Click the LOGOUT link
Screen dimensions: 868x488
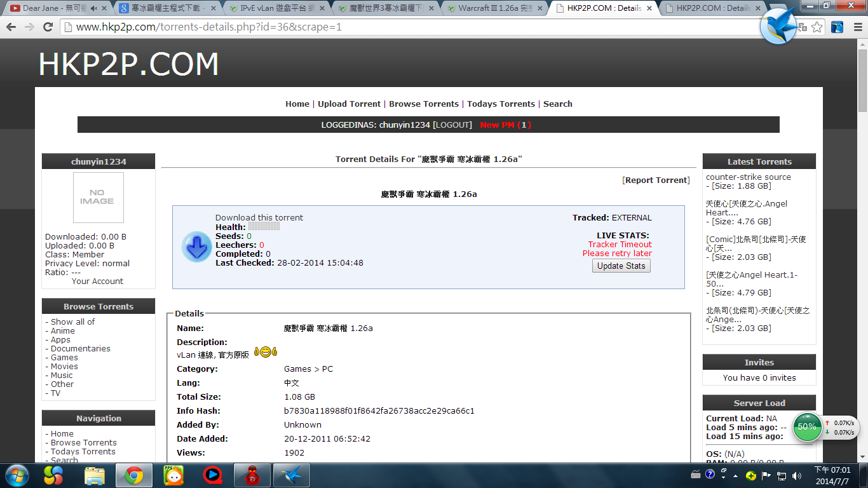pos(452,125)
